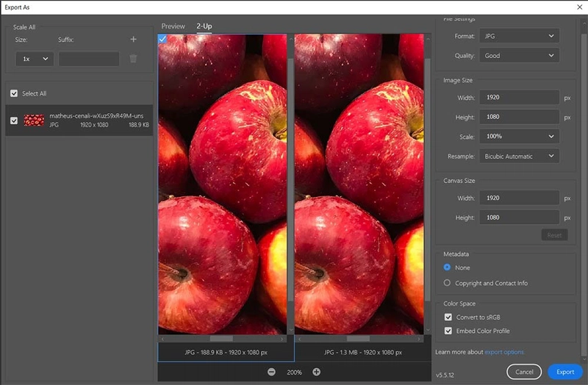Open the Quality Good dropdown

click(520, 56)
